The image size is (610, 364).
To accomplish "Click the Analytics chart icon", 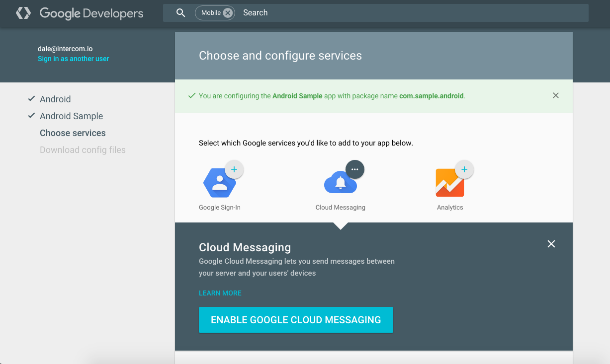I will (x=450, y=183).
